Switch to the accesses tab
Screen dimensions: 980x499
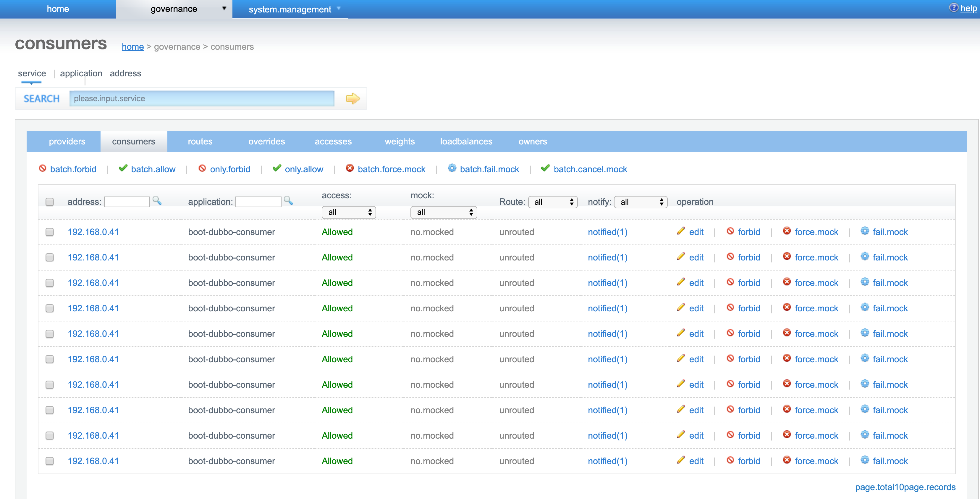coord(333,141)
